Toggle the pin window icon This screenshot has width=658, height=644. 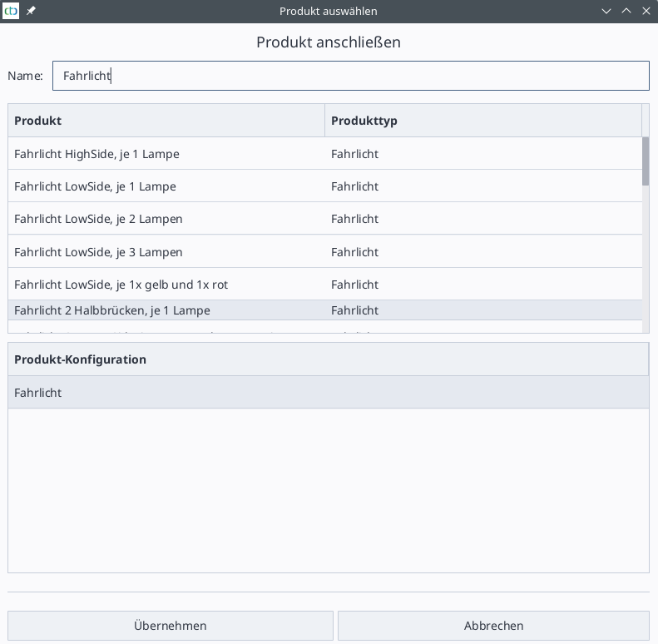pos(32,11)
